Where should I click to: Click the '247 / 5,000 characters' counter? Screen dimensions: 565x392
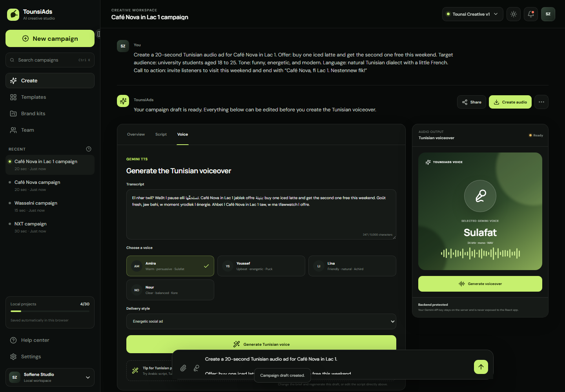tap(377, 235)
